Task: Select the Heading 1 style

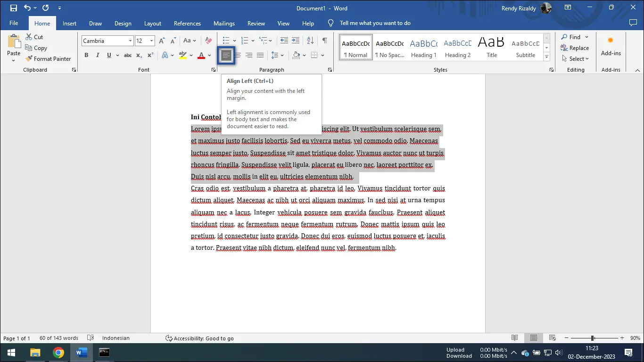Action: tap(423, 47)
